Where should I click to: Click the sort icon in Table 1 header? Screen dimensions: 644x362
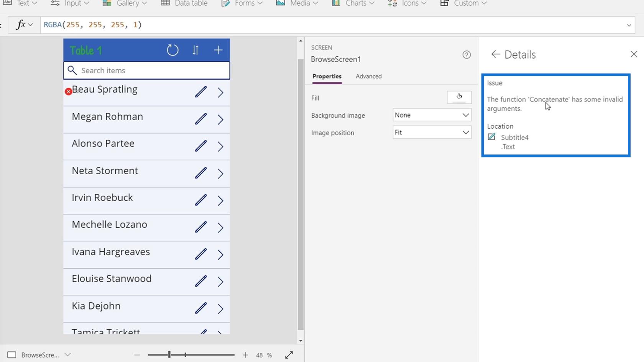coord(195,50)
